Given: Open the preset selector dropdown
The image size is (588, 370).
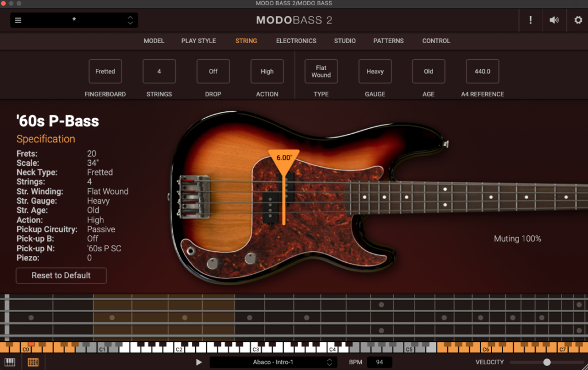Looking at the screenshot, I should (x=74, y=20).
